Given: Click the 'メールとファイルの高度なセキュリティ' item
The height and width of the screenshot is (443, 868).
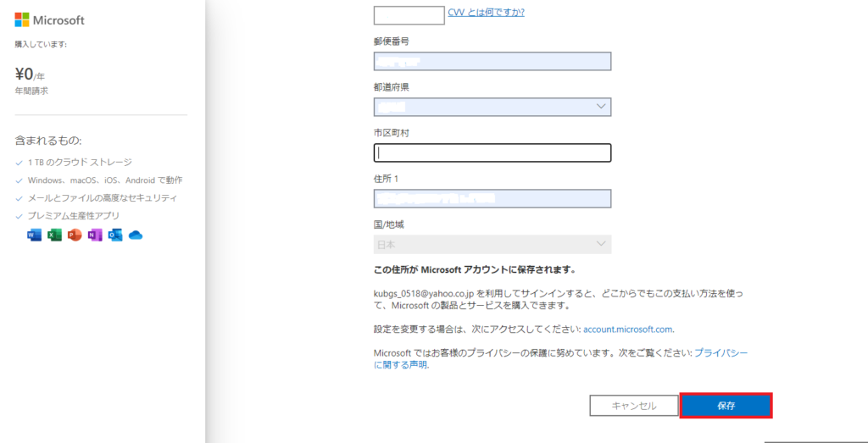Looking at the screenshot, I should (x=103, y=197).
